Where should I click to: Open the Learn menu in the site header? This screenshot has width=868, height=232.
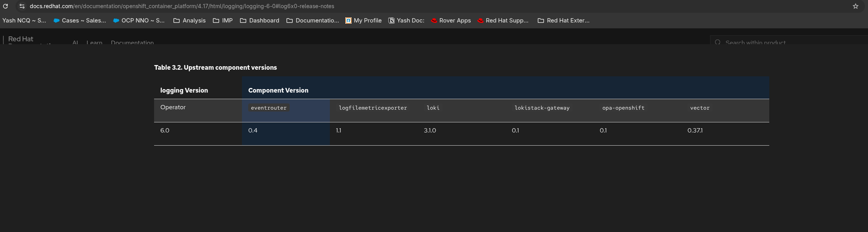coord(94,42)
